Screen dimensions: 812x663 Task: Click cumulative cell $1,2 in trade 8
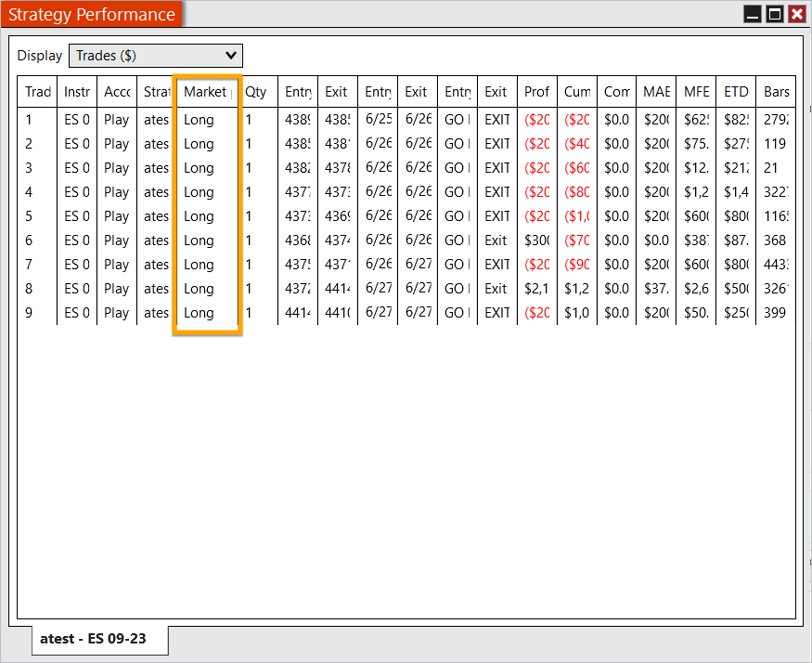576,288
